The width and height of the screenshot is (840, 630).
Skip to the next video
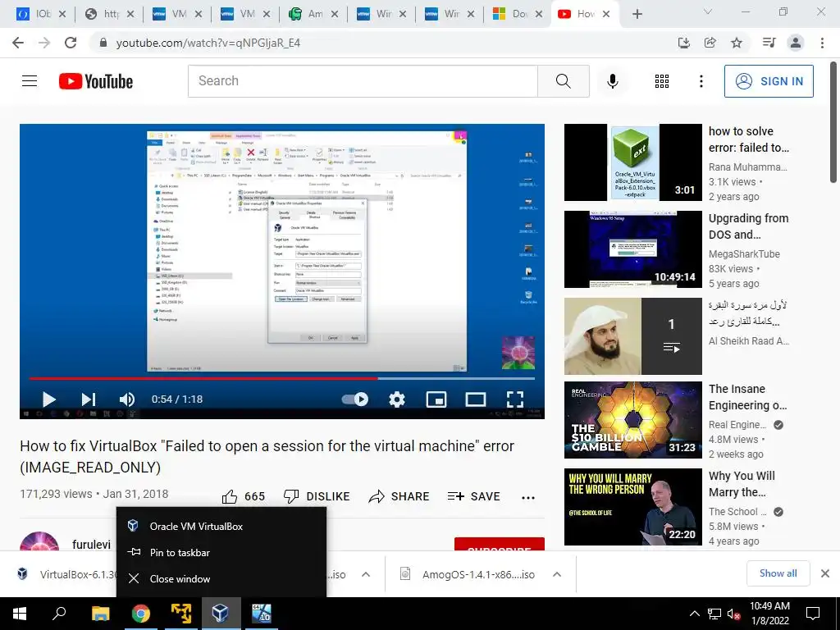pos(89,399)
